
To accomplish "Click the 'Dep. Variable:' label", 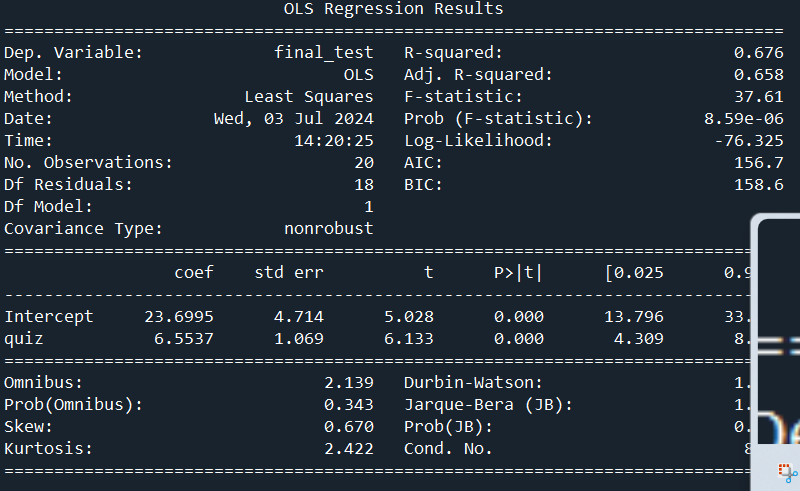I will click(x=73, y=53).
